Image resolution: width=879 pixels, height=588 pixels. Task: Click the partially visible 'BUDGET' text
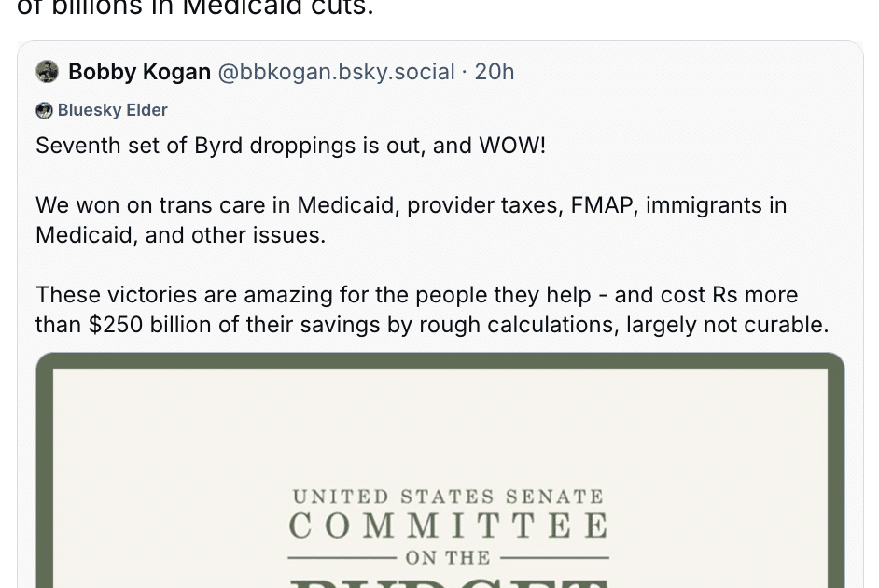[x=448, y=583]
